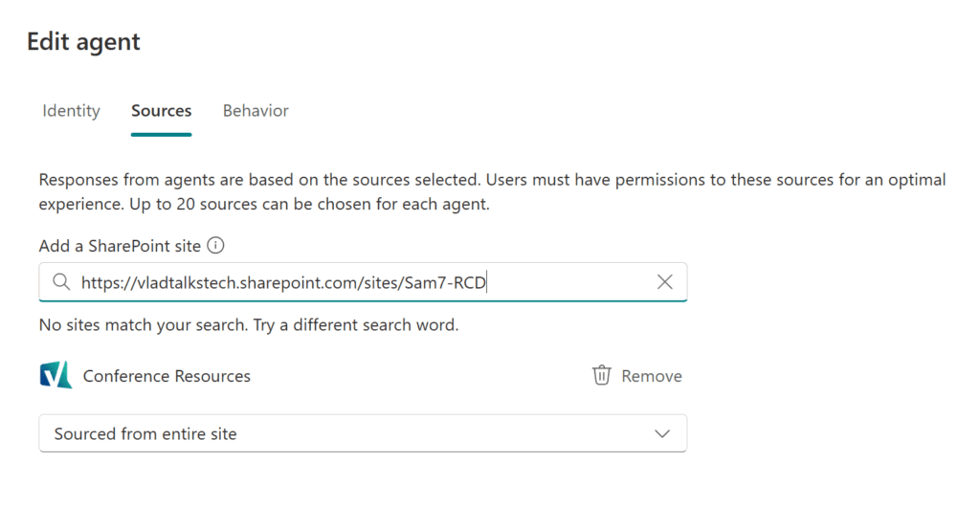
Task: Expand the chevron arrow on the source scope box
Action: coord(662,433)
